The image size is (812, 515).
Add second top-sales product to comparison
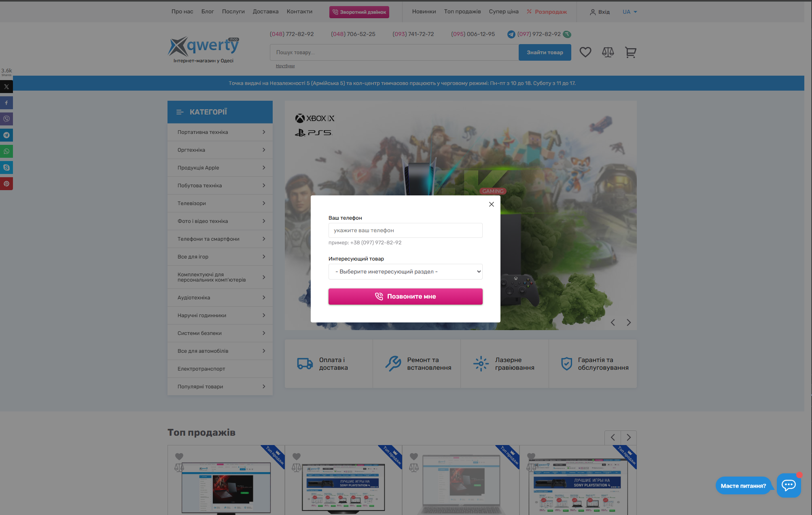(297, 468)
